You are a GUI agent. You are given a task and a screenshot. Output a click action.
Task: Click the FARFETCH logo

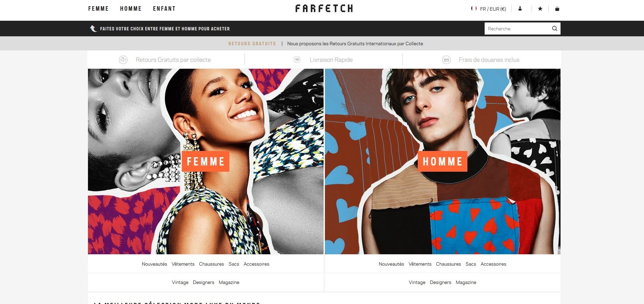click(324, 9)
